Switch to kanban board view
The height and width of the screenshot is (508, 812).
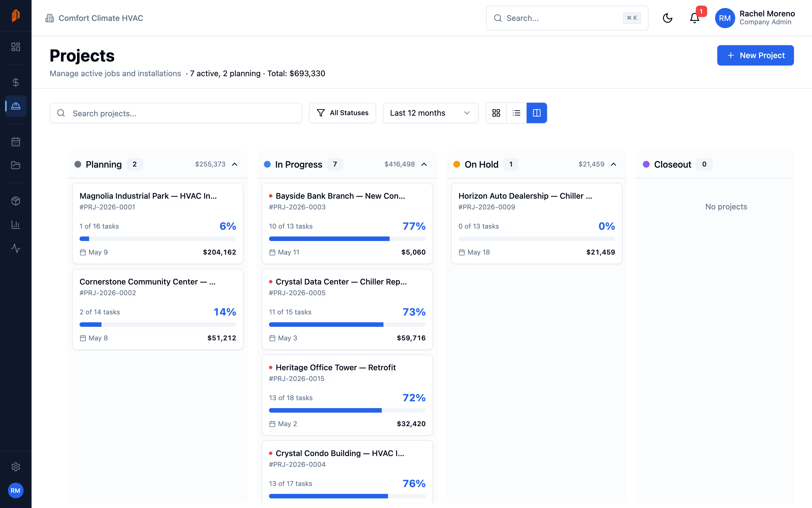537,113
